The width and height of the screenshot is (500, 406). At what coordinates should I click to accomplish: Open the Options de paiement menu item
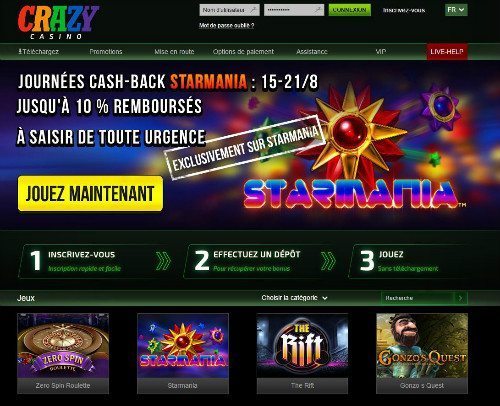point(243,52)
